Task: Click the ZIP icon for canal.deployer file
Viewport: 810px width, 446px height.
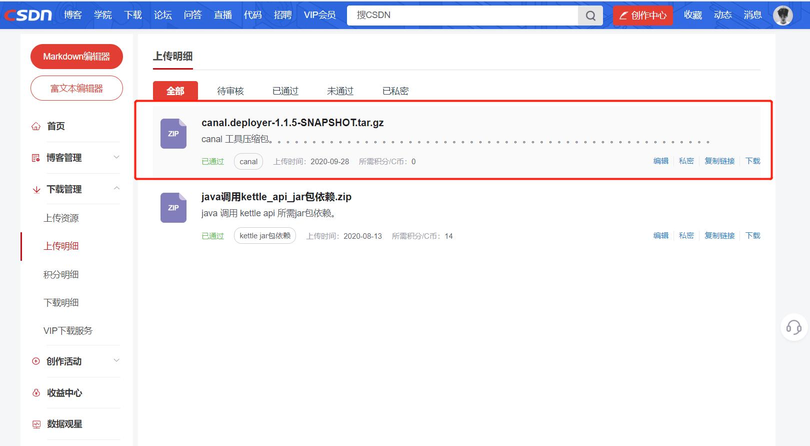Action: tap(174, 133)
